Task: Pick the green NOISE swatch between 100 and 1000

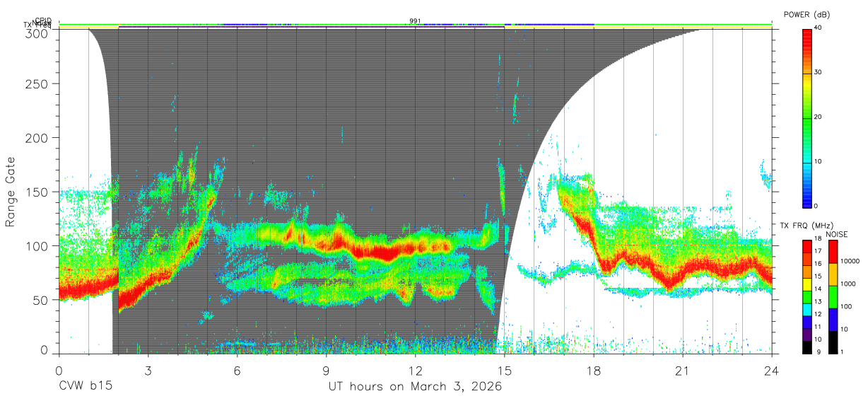Action: tap(833, 297)
